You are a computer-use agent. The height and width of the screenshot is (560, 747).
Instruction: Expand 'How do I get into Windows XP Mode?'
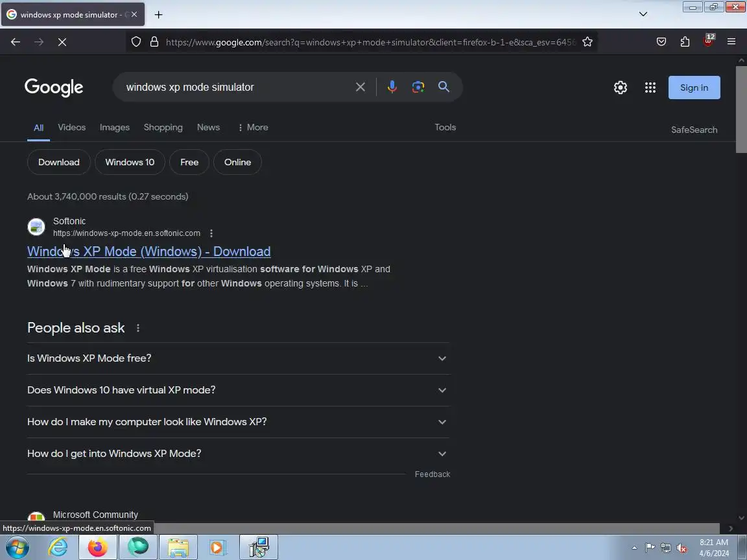point(238,454)
